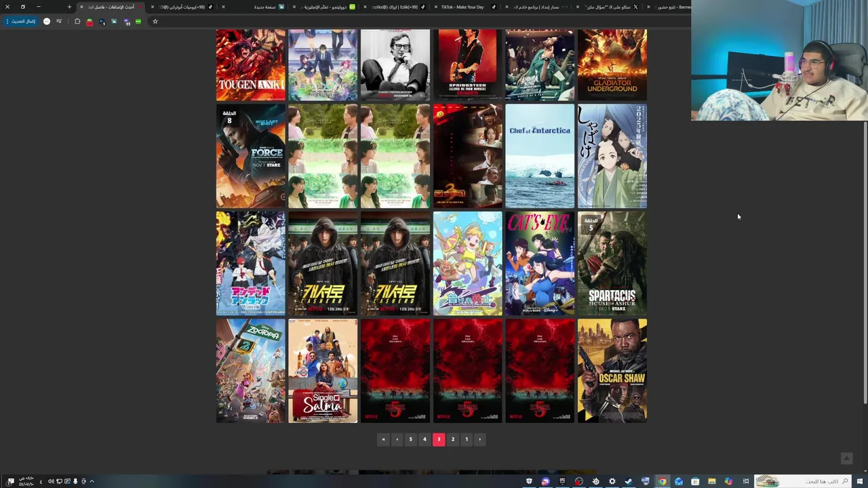This screenshot has height=488, width=868.
Task: Go to pagination page 5
Action: coord(410,439)
